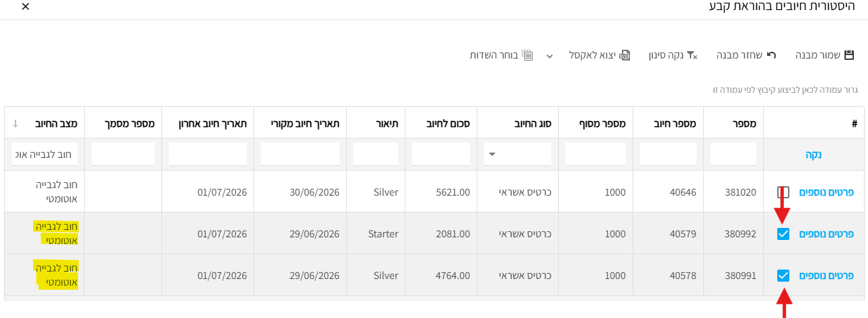Click the נקה clear link in filter row
This screenshot has height=318, width=868.
[x=814, y=155]
